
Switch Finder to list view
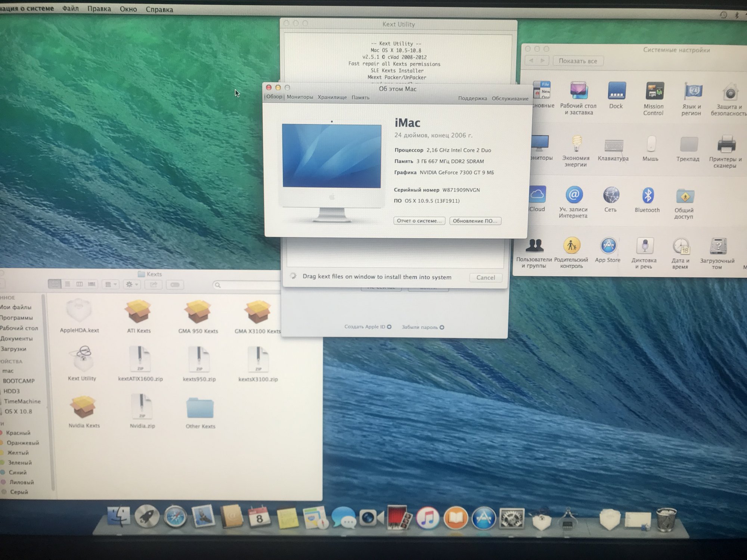[x=67, y=284]
